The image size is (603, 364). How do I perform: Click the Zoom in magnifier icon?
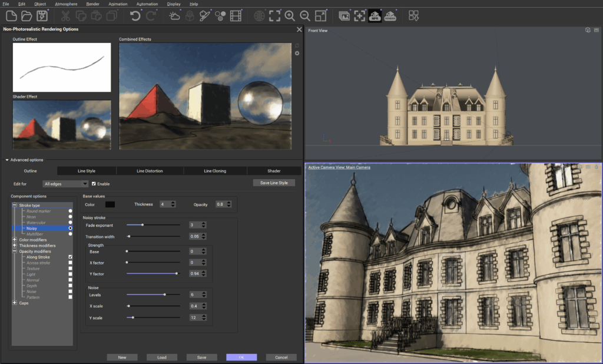(x=290, y=16)
